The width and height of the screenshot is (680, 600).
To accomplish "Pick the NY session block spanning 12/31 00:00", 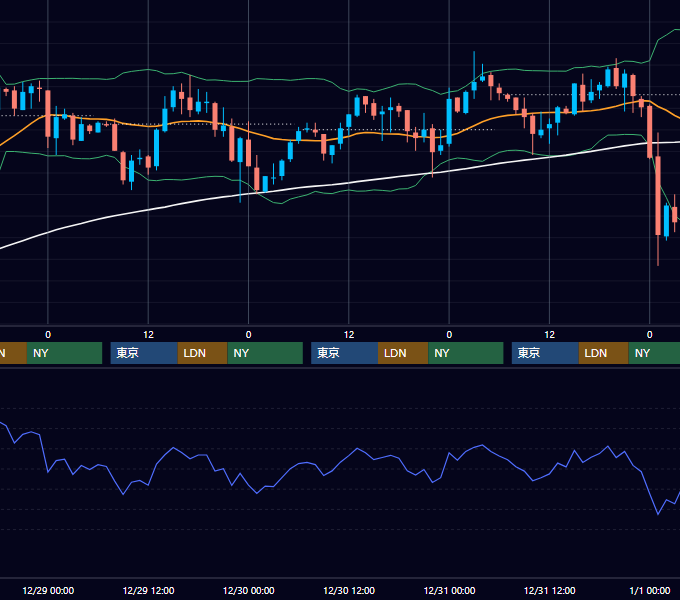I will point(466,353).
